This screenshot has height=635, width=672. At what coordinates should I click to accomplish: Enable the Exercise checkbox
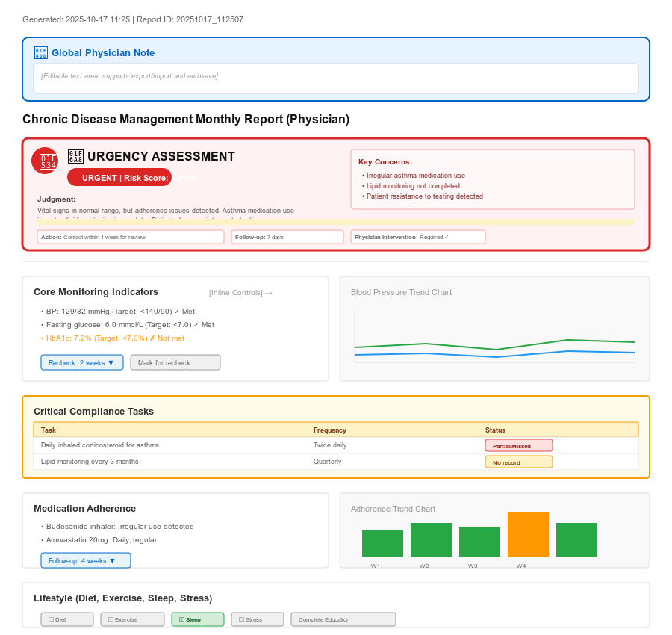tap(132, 619)
